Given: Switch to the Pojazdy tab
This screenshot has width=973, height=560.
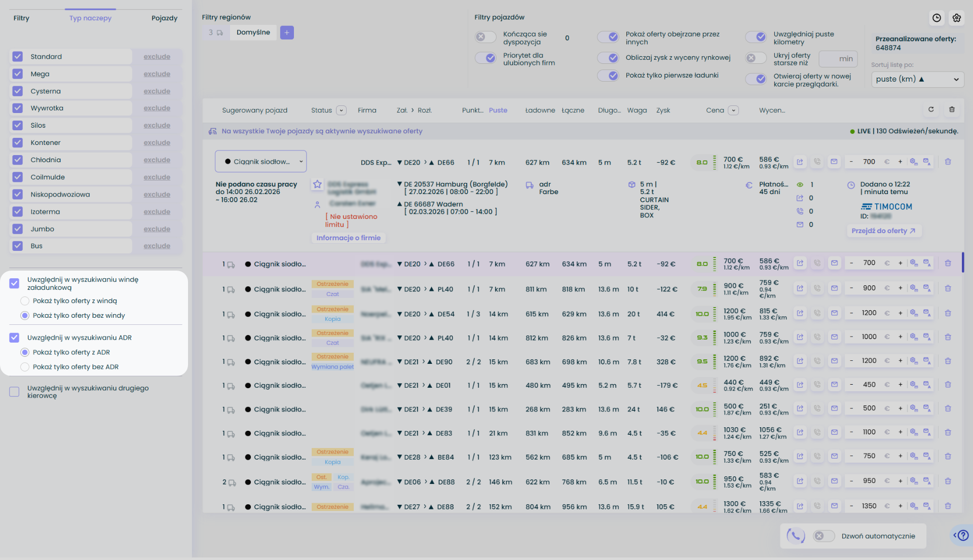Looking at the screenshot, I should tap(164, 18).
